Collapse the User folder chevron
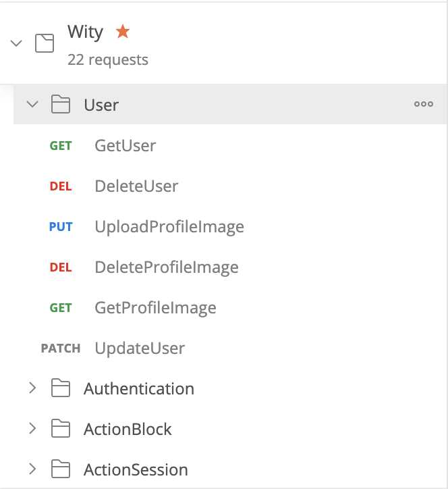Screen dimensions: 448x489 point(32,104)
